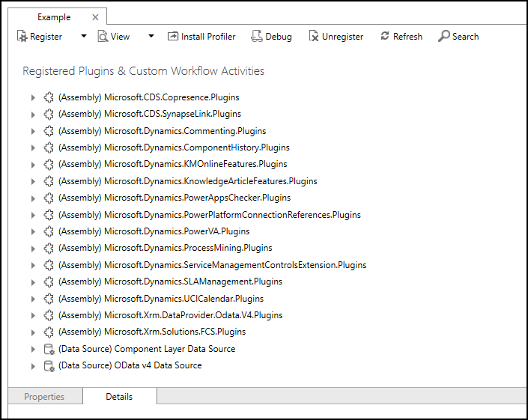Click the View magnifier icon

103,37
